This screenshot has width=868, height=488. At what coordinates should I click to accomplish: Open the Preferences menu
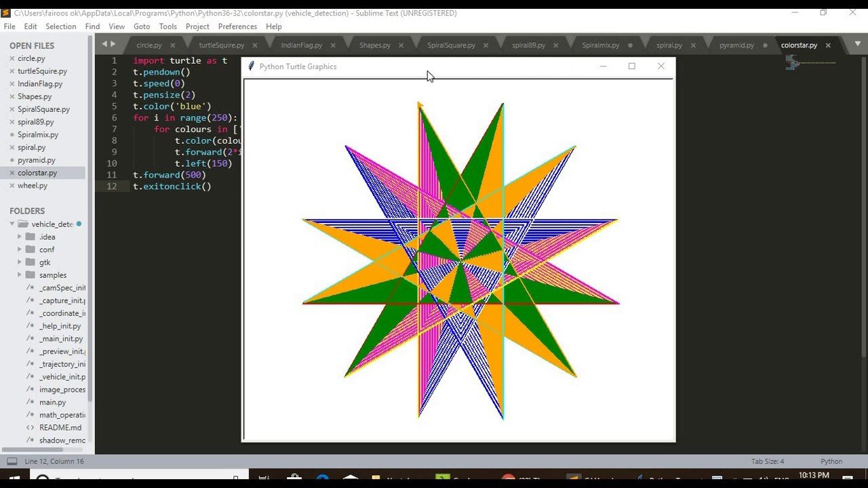click(237, 26)
